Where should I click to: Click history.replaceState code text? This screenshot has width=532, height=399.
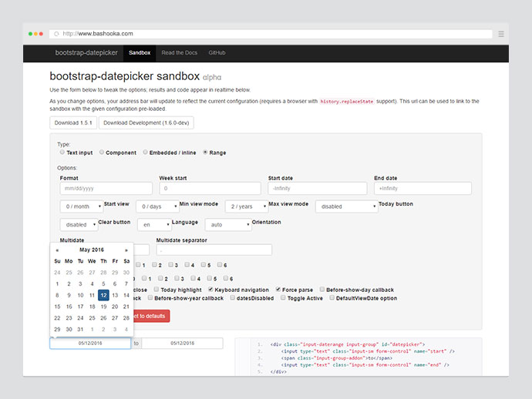click(347, 102)
